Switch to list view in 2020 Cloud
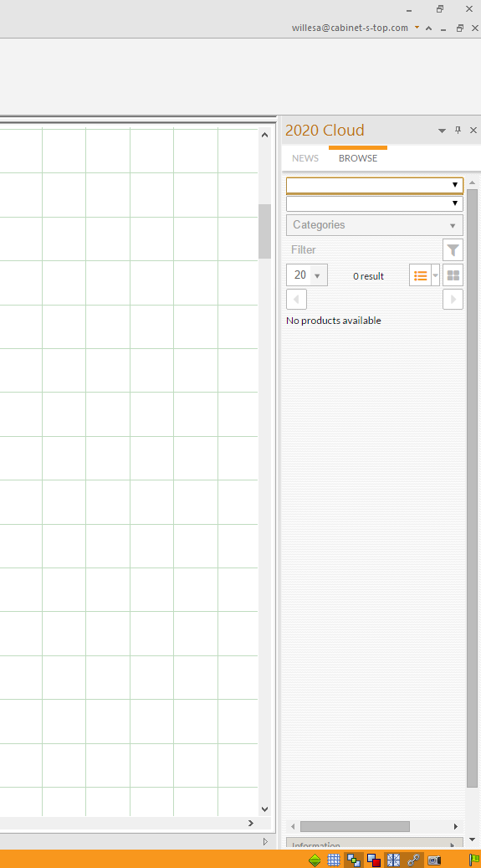 (420, 275)
